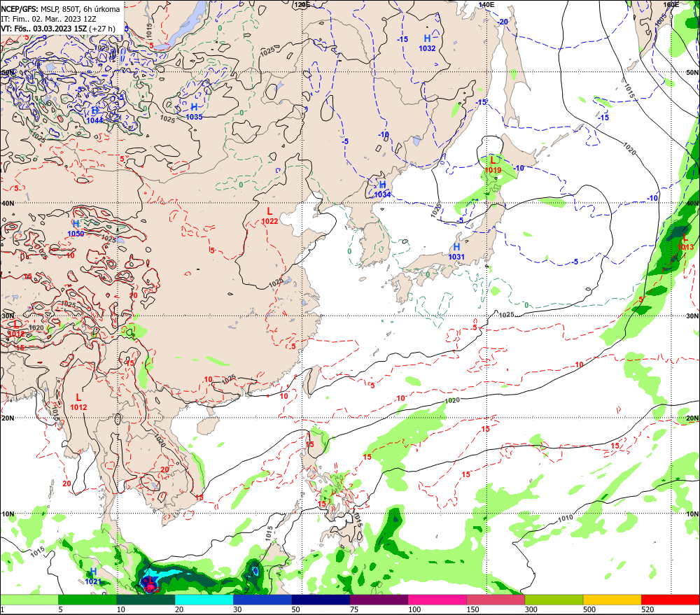Click the -20 temperature contour label
The height and width of the screenshot is (615, 700).
coord(503,22)
